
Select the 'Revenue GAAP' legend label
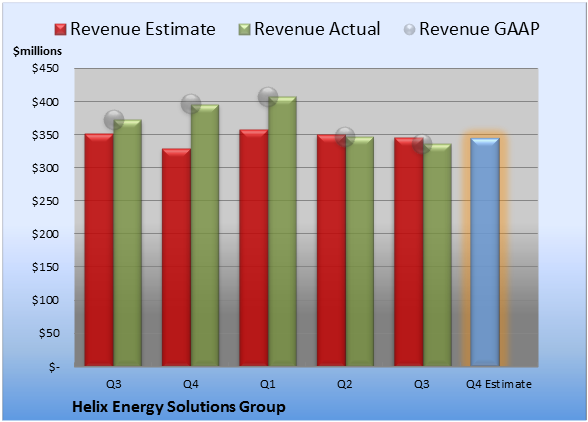coord(479,29)
